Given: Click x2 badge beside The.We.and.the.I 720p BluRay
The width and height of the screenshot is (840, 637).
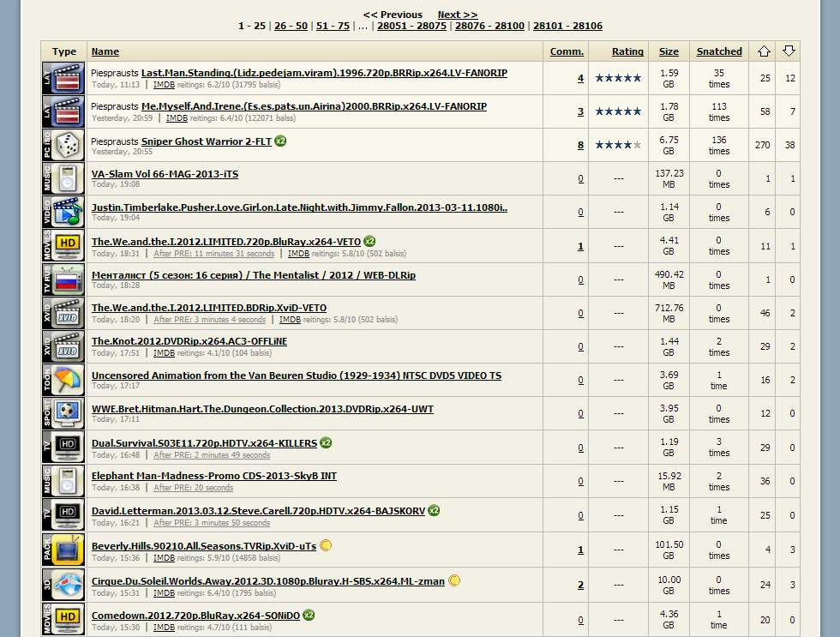Looking at the screenshot, I should pos(369,241).
